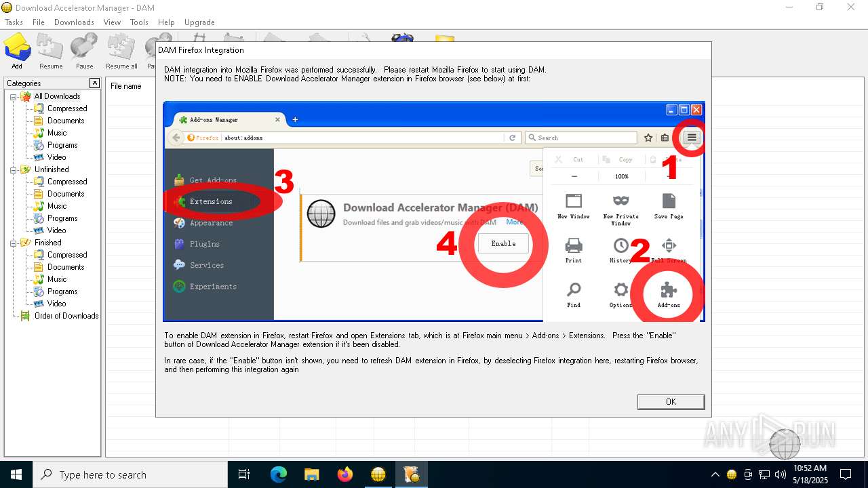Show hidden system tray icons
The height and width of the screenshot is (488, 868).
(715, 474)
